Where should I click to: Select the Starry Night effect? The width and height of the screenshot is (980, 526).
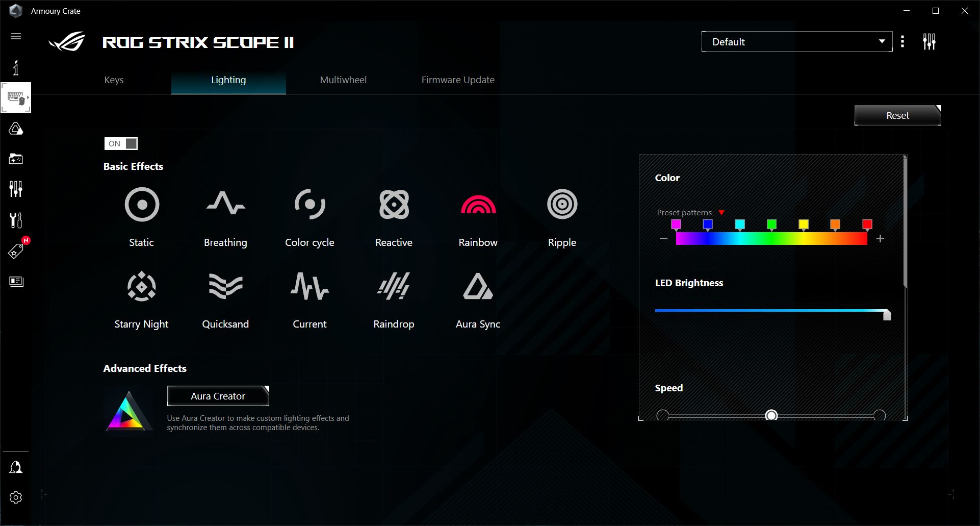(141, 287)
